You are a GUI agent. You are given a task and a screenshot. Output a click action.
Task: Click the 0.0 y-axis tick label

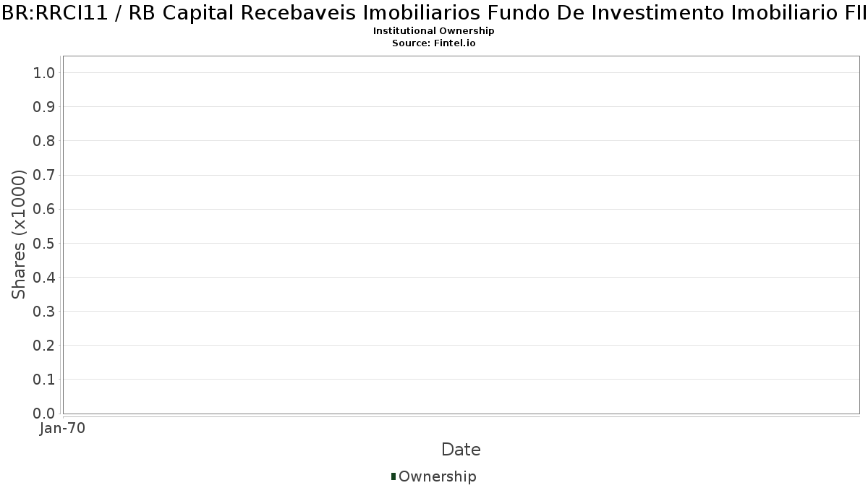click(44, 414)
